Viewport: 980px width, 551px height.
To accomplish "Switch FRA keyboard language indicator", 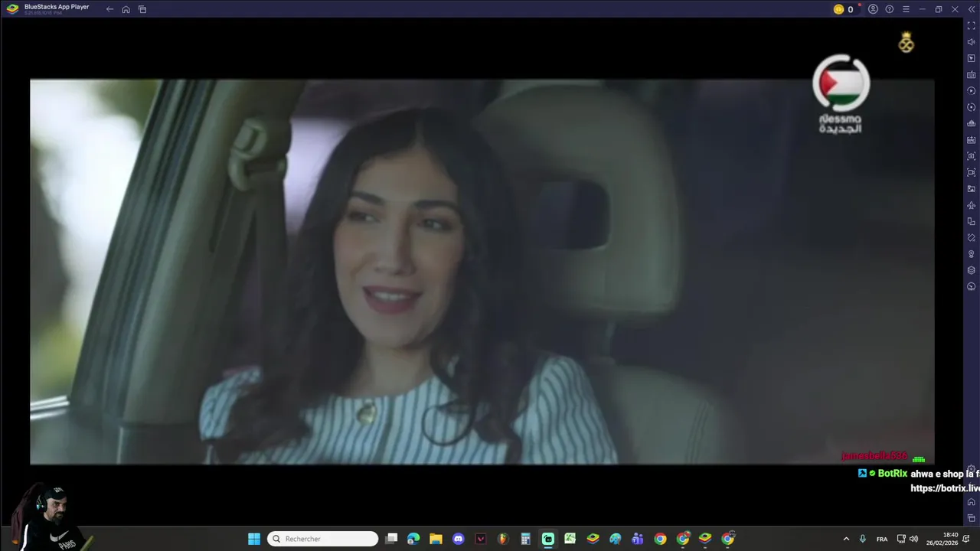I will click(x=882, y=539).
